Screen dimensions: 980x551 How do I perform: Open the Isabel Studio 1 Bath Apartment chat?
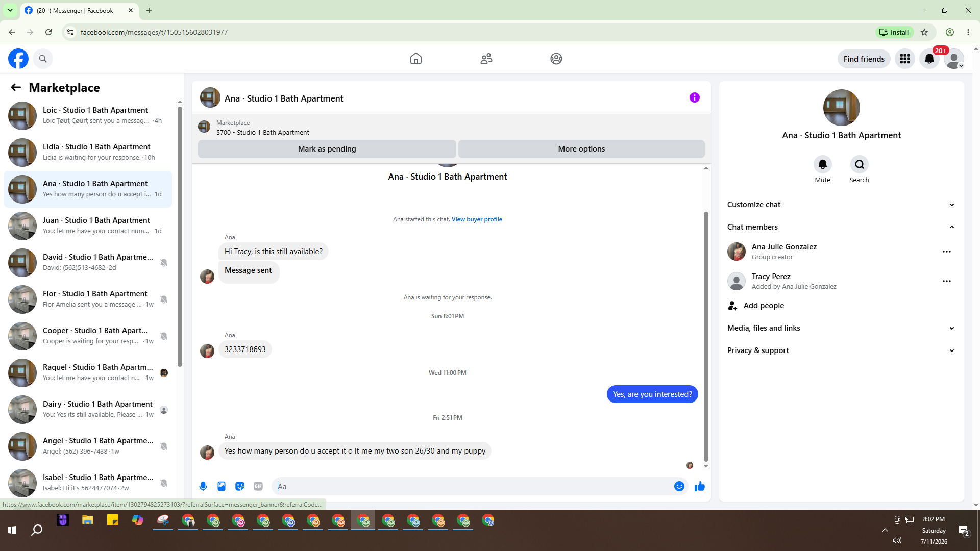(x=88, y=483)
